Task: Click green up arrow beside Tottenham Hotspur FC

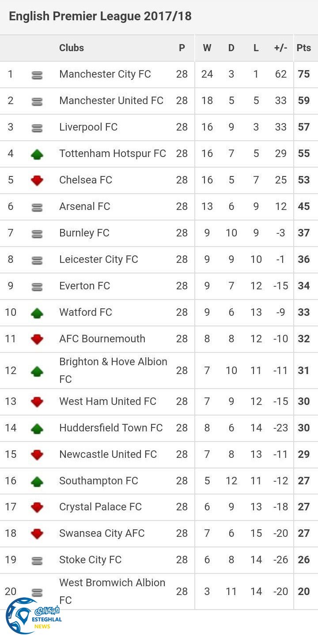Action: [37, 154]
